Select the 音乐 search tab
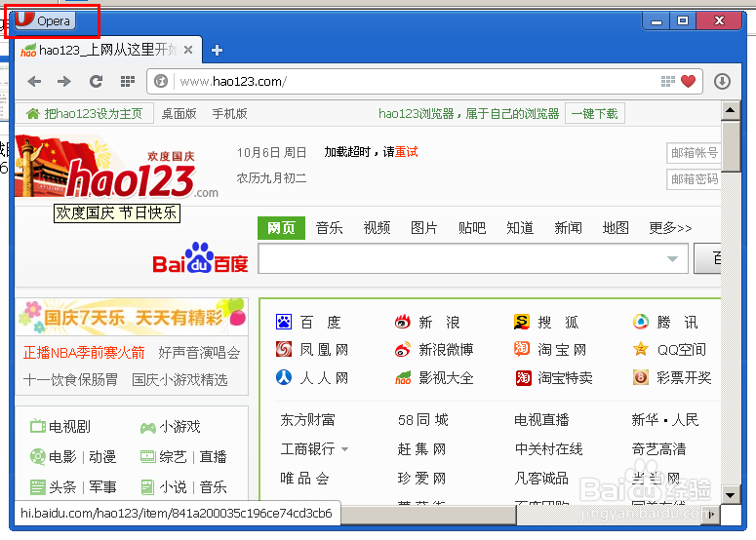This screenshot has width=756, height=540. click(330, 228)
